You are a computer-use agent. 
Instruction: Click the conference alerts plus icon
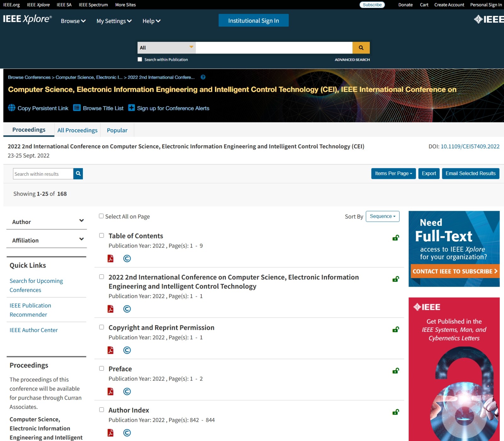[131, 108]
